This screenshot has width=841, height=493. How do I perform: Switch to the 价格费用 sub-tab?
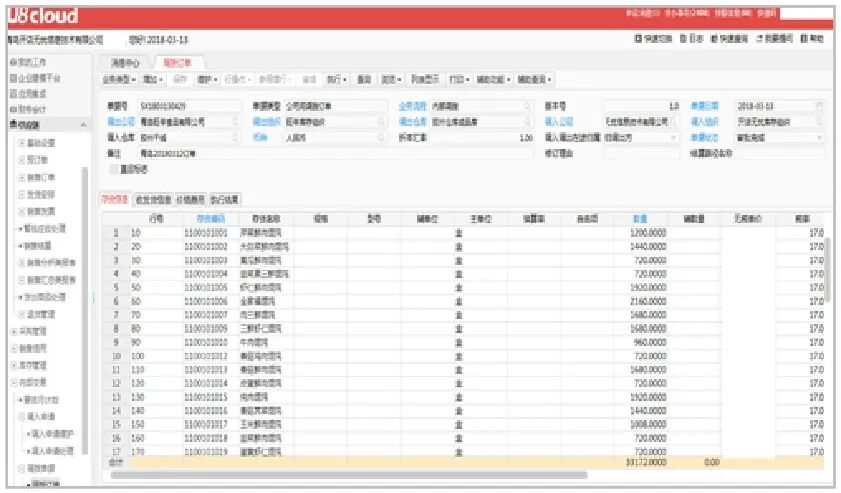pyautogui.click(x=190, y=200)
